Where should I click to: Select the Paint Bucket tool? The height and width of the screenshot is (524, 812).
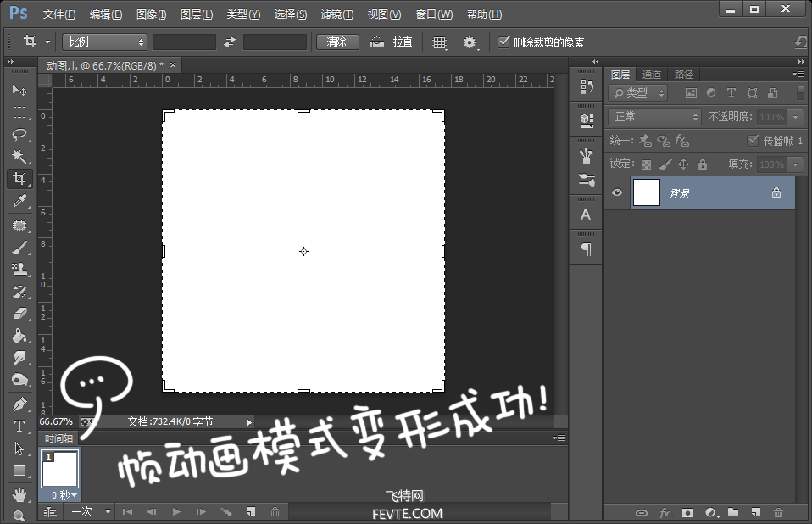tap(19, 336)
